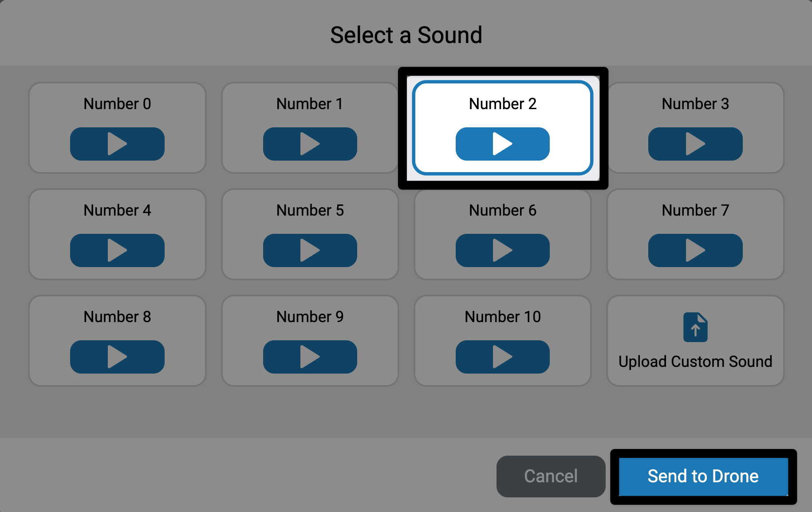Open the Upload Custom Sound option
This screenshot has width=812, height=512.
click(695, 341)
